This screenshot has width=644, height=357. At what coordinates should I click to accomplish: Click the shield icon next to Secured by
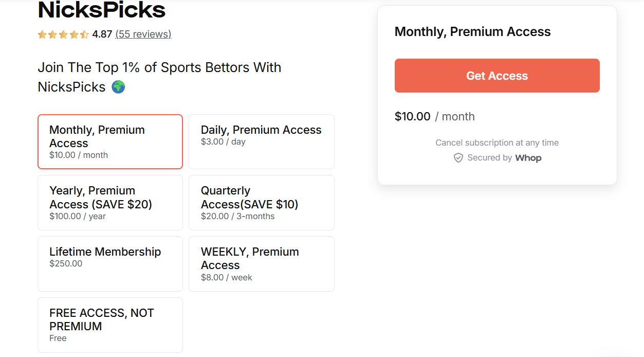[x=458, y=158]
